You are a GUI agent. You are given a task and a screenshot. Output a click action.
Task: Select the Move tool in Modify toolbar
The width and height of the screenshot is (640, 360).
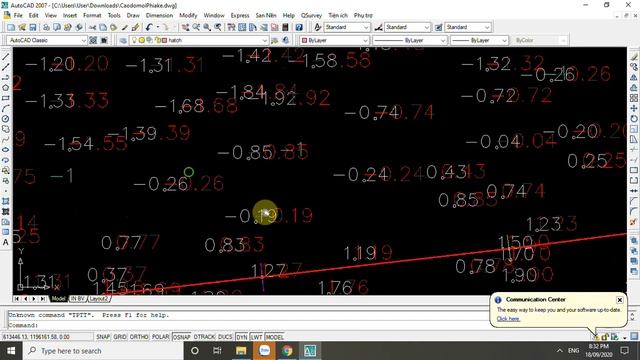pyautogui.click(x=633, y=108)
